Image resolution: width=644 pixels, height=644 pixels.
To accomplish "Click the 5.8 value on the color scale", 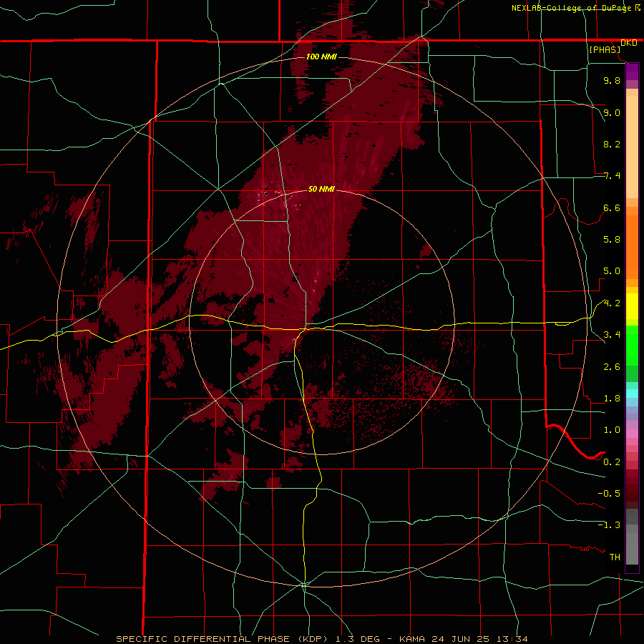I will pyautogui.click(x=612, y=240).
